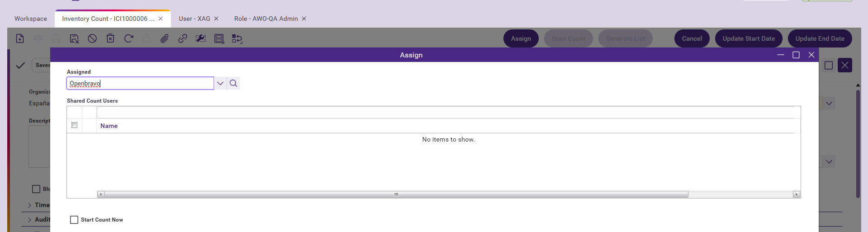Click the Update End Date button
Viewport: 868px width, 232px height.
(820, 38)
